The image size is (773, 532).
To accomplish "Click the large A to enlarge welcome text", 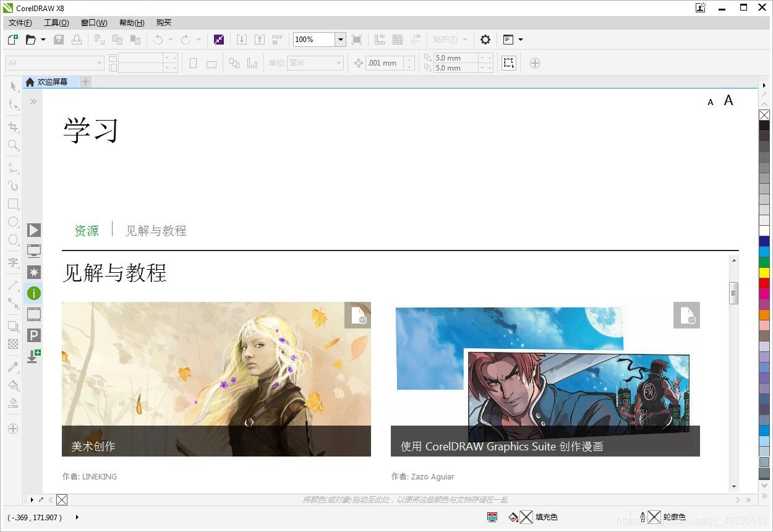I will click(728, 100).
